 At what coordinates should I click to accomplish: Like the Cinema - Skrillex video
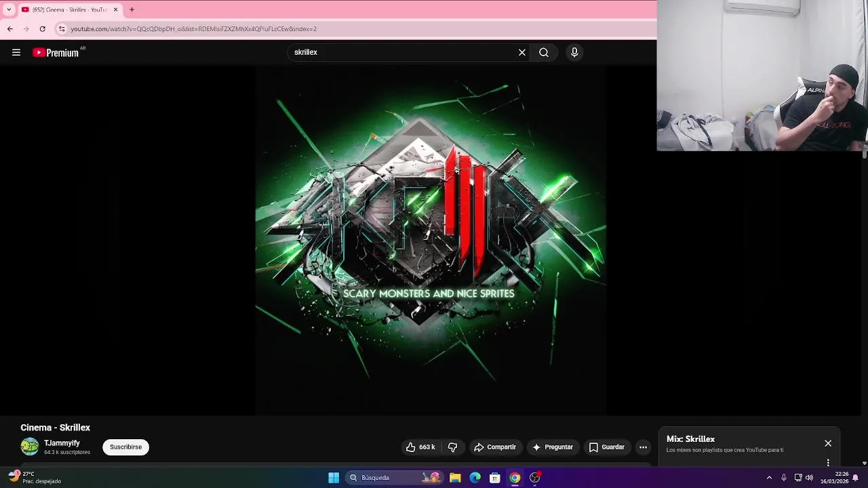click(420, 447)
